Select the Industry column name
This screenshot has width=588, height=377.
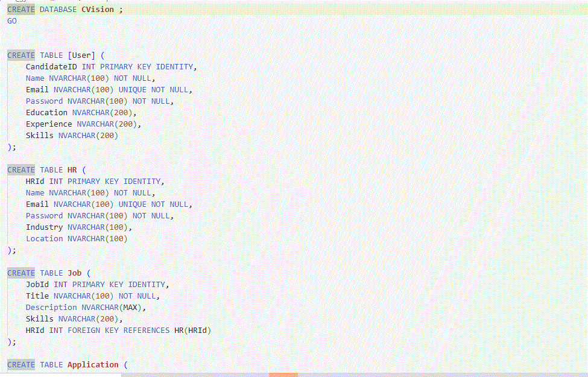(44, 227)
